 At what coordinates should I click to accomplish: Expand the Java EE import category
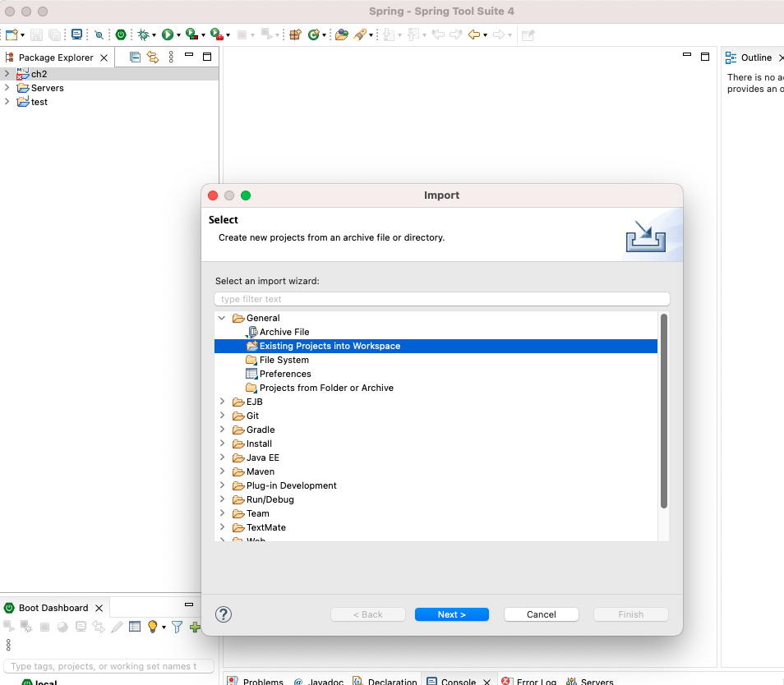click(x=222, y=457)
